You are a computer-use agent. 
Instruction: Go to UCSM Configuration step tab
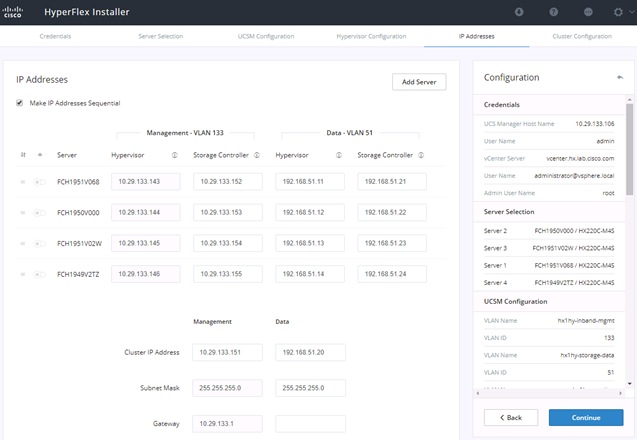pyautogui.click(x=266, y=36)
